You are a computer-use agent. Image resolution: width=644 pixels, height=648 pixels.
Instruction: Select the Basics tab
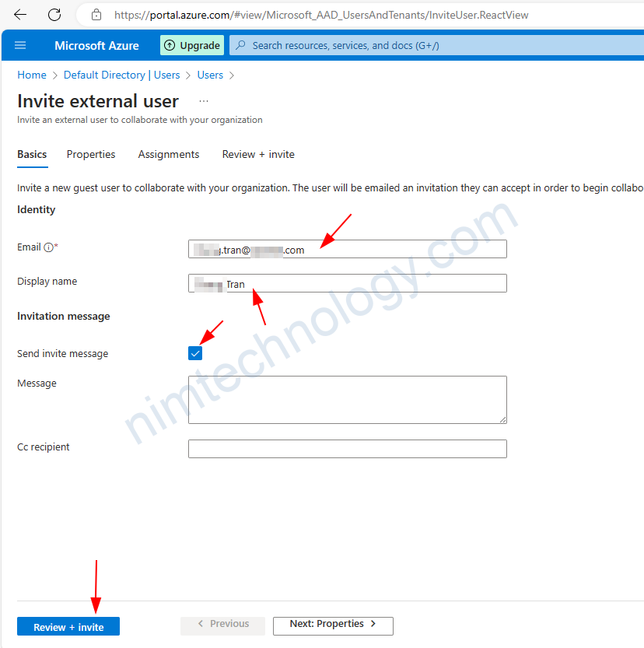(x=32, y=155)
